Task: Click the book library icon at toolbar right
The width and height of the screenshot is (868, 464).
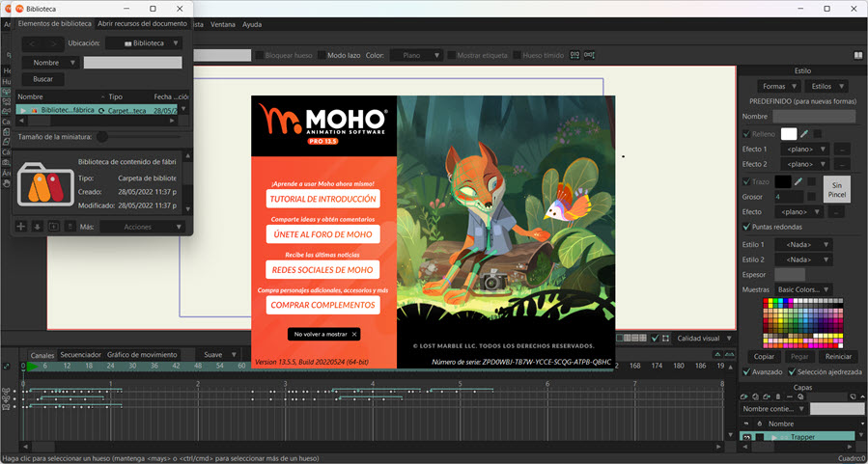Action: point(857,55)
